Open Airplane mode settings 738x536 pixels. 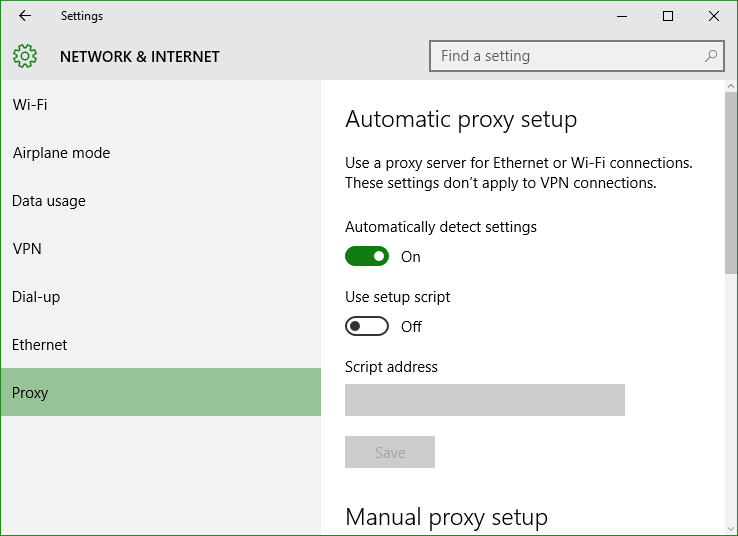tap(161, 152)
